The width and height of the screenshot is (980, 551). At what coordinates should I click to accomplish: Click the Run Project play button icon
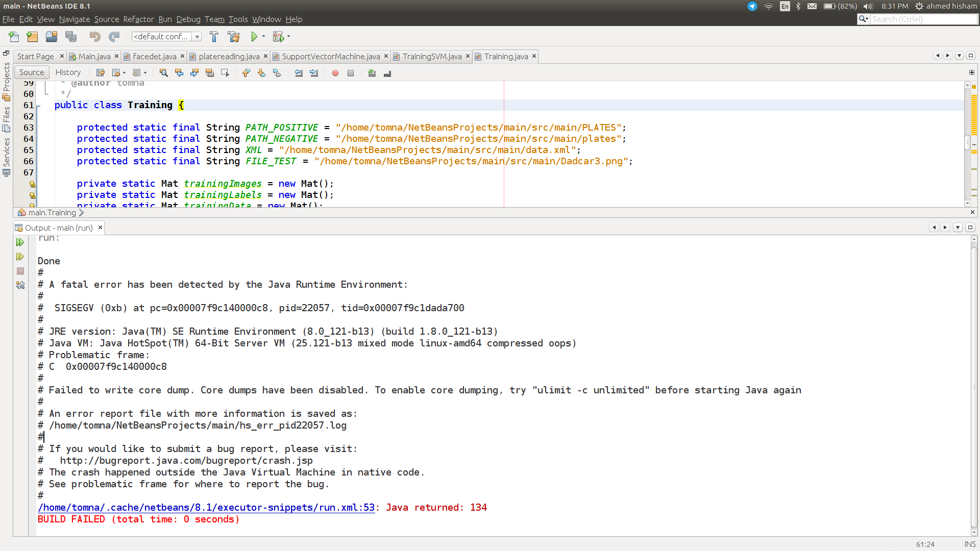253,36
